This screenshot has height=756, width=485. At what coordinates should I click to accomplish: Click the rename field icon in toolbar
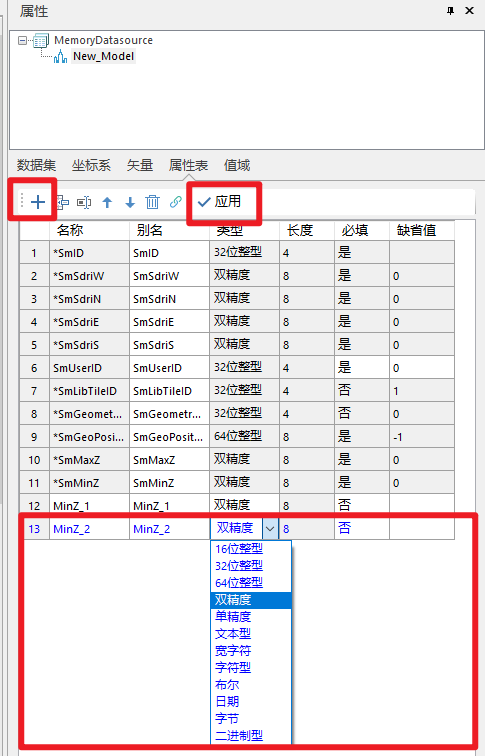coord(84,202)
